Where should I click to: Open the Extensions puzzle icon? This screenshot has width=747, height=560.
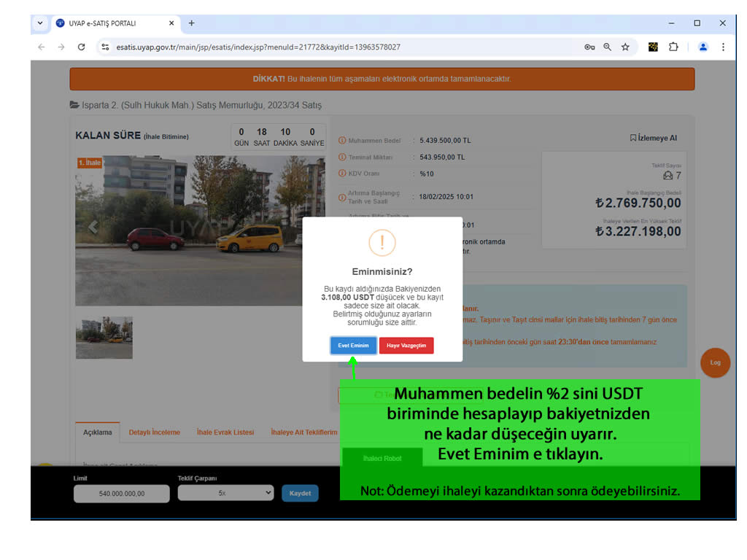(x=673, y=47)
